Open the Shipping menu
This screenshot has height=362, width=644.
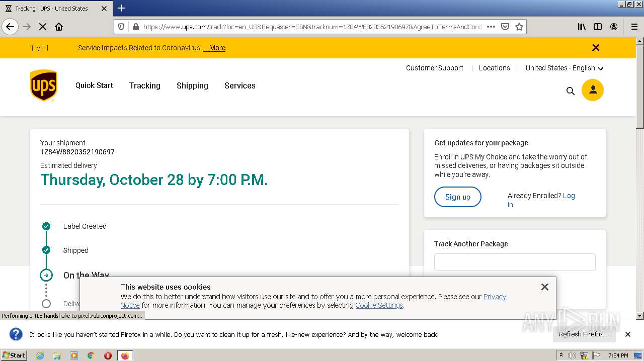[192, 85]
